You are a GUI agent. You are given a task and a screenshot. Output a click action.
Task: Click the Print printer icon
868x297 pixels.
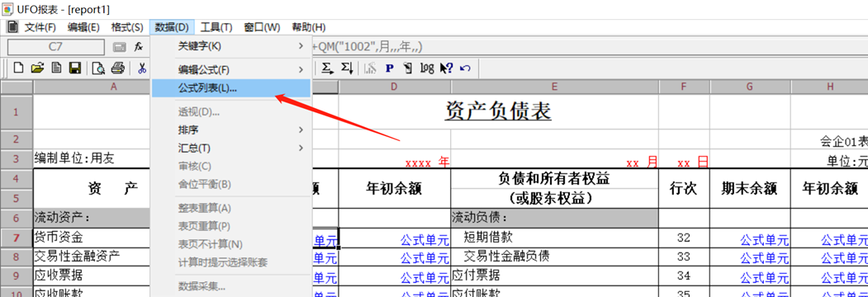click(x=117, y=68)
